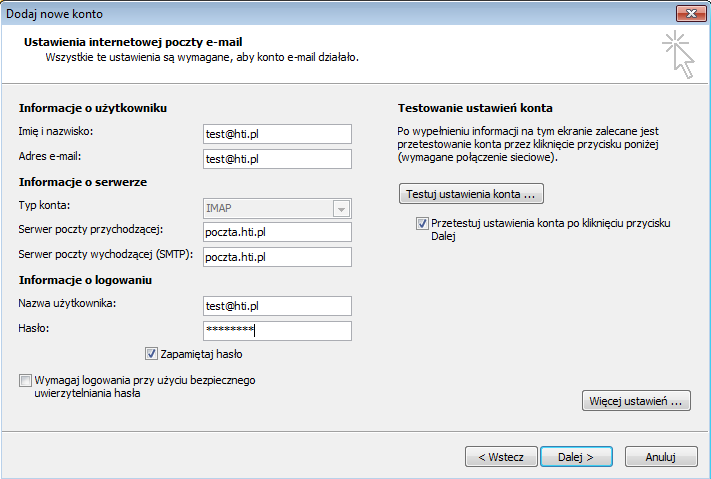The width and height of the screenshot is (711, 479).
Task: Cancel setup using Anuluj button
Action: pyautogui.click(x=661, y=457)
